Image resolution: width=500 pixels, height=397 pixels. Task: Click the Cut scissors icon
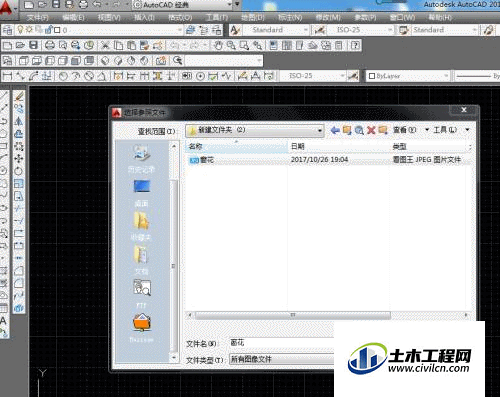point(105,45)
